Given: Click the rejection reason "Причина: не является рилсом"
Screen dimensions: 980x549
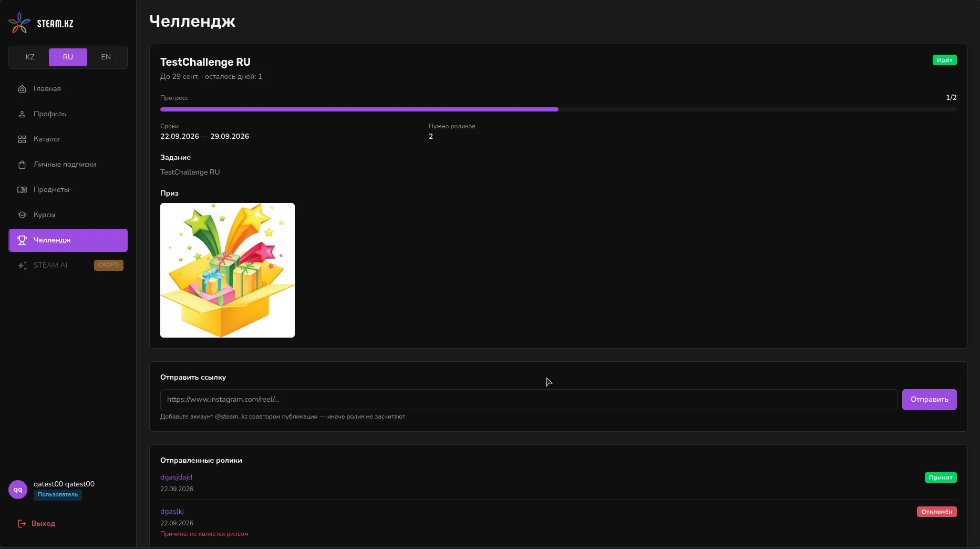Looking at the screenshot, I should [204, 534].
